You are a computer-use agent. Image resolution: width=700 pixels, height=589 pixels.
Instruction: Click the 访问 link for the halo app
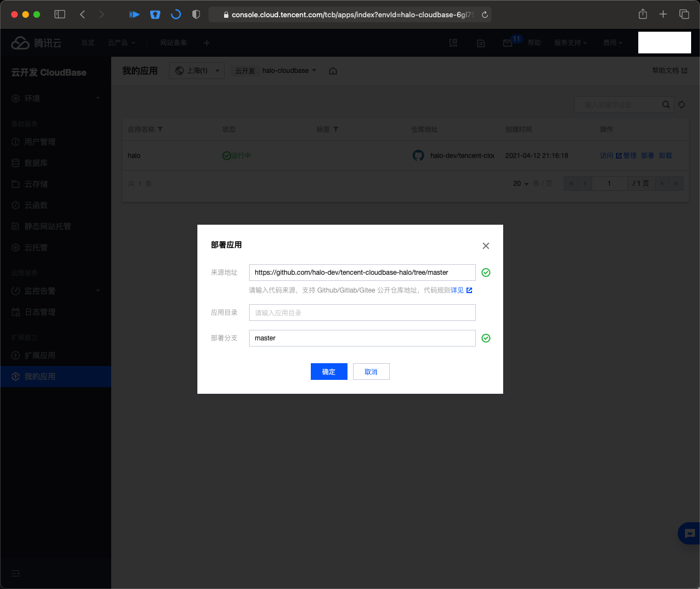point(606,155)
